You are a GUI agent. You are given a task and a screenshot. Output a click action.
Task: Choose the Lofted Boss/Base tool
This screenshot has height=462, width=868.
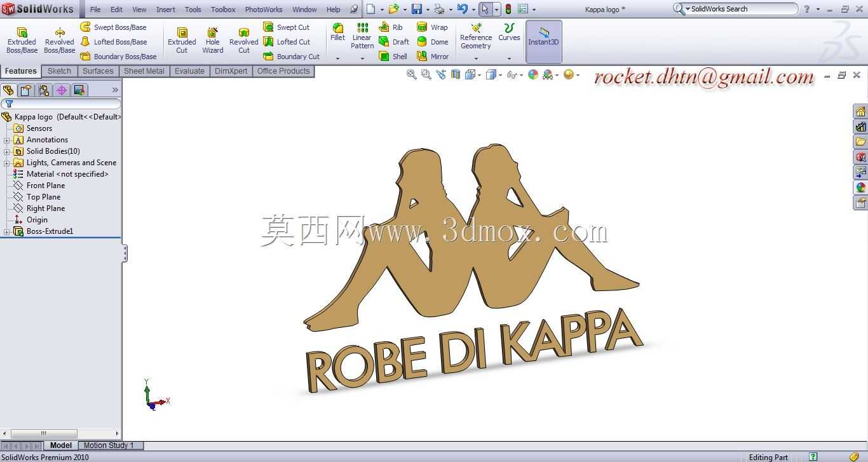114,42
